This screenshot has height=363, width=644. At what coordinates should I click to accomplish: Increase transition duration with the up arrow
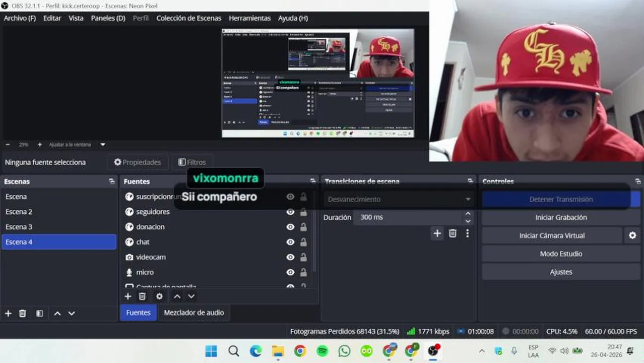click(x=468, y=214)
